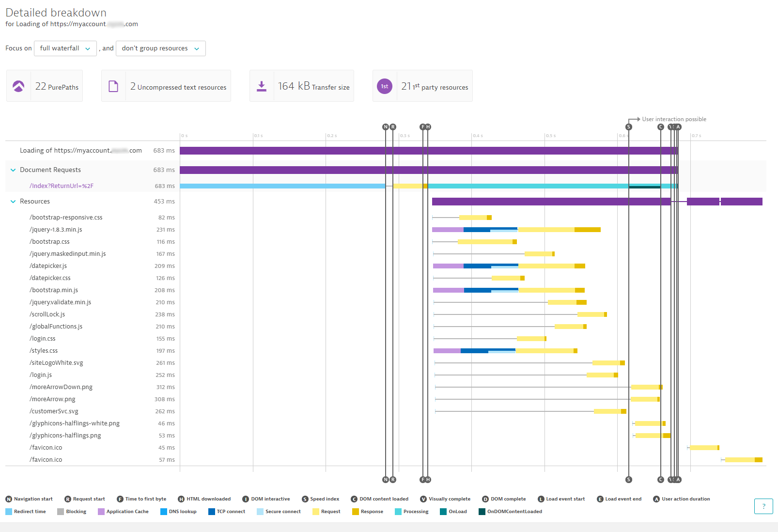Image resolution: width=778 pixels, height=532 pixels.
Task: Click the HTML downloaded legend icon
Action: click(x=181, y=499)
